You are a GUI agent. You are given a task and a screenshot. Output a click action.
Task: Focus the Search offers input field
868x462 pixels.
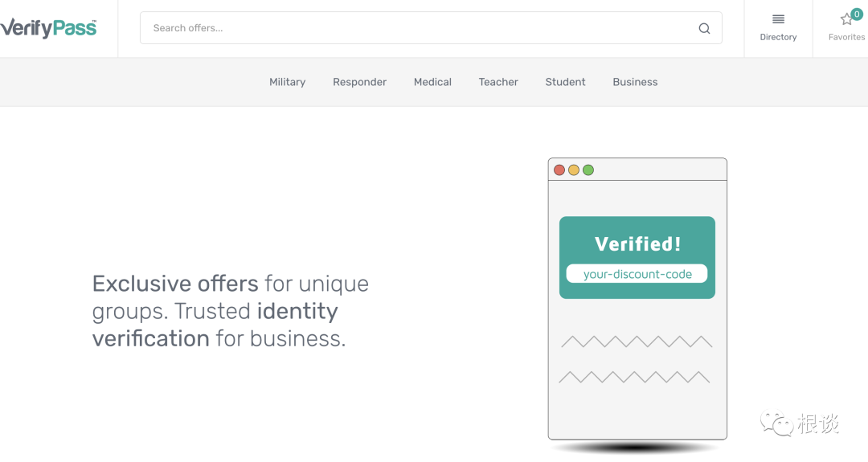tap(418, 28)
